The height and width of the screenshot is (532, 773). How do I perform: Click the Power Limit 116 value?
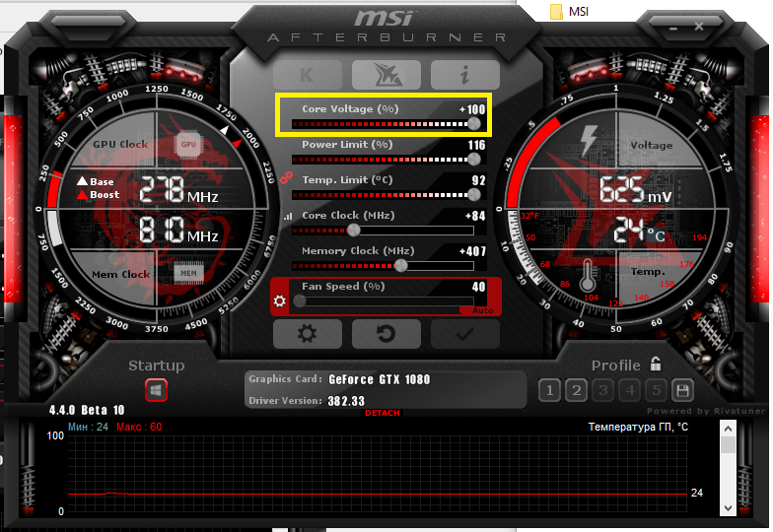(x=477, y=145)
